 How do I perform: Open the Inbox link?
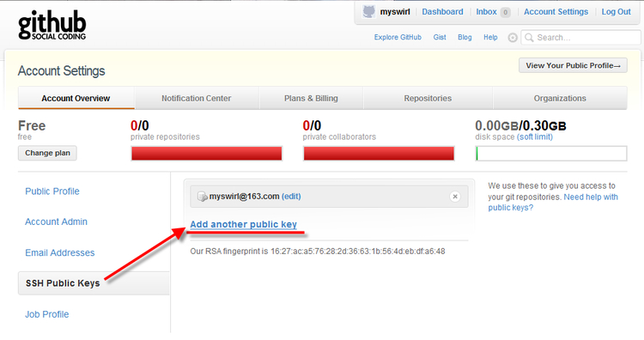tap(486, 12)
